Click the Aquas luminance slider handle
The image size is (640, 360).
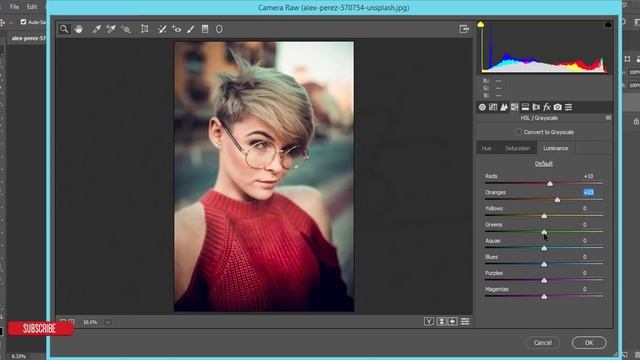pos(544,248)
